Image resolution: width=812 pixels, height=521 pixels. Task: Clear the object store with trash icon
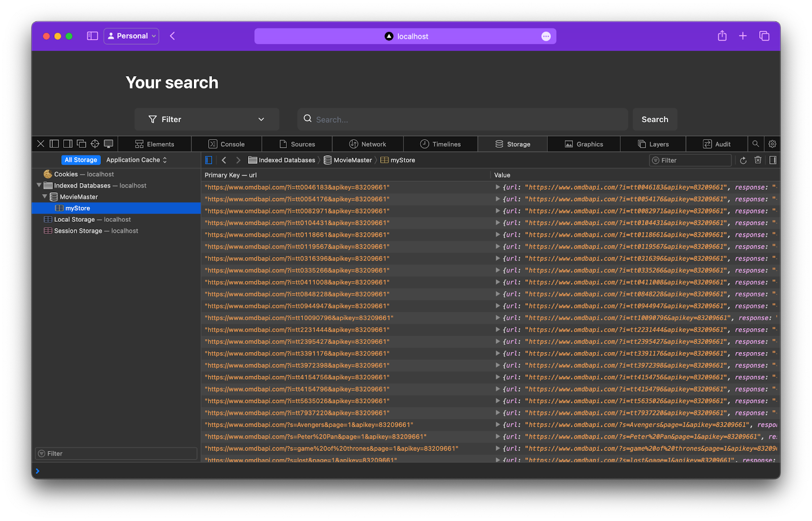[758, 160]
